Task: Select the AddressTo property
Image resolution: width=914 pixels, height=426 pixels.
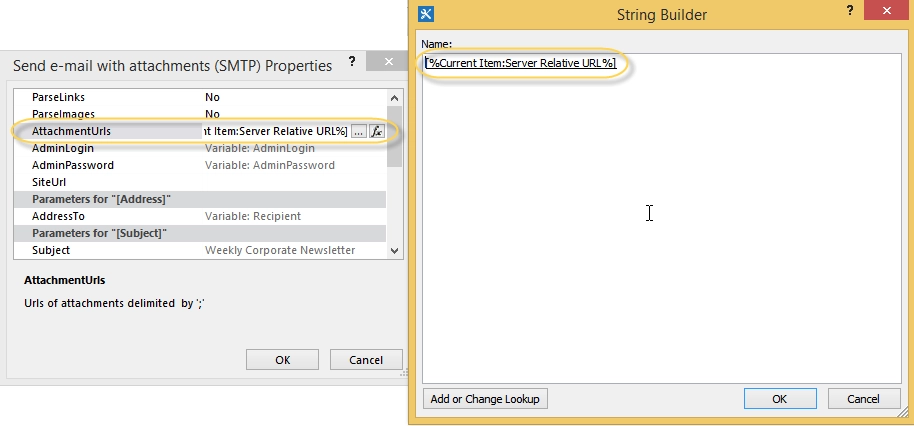Action: click(x=58, y=216)
